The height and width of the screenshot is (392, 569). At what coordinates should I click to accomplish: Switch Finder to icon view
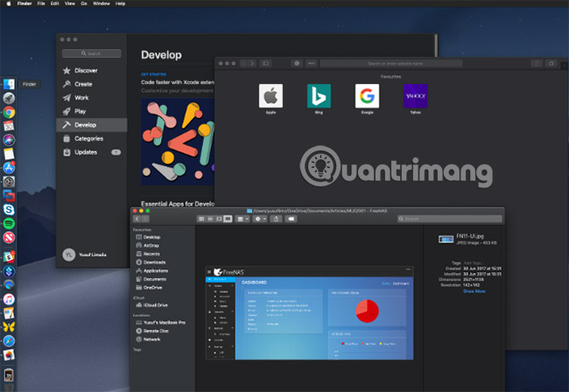tap(201, 219)
